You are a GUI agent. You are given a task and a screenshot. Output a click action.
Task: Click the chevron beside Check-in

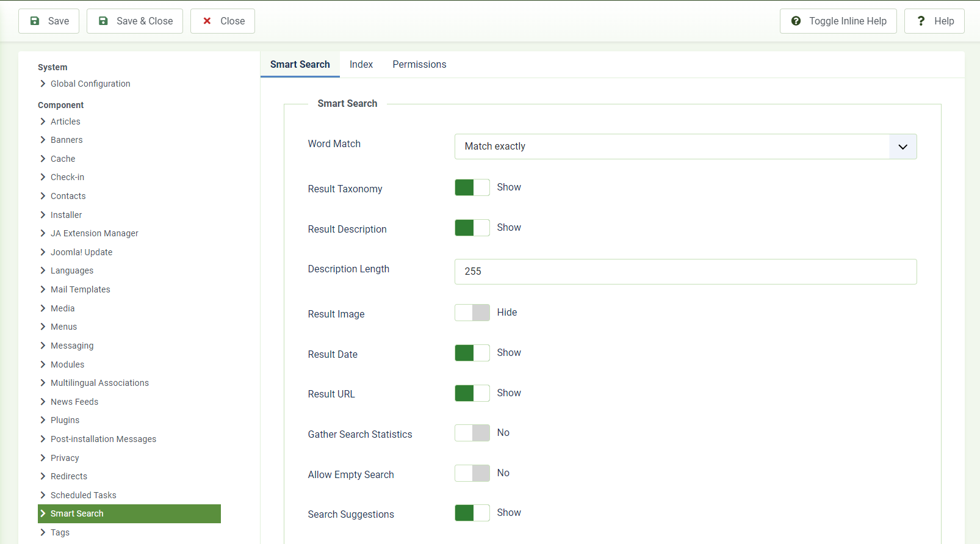click(x=43, y=177)
